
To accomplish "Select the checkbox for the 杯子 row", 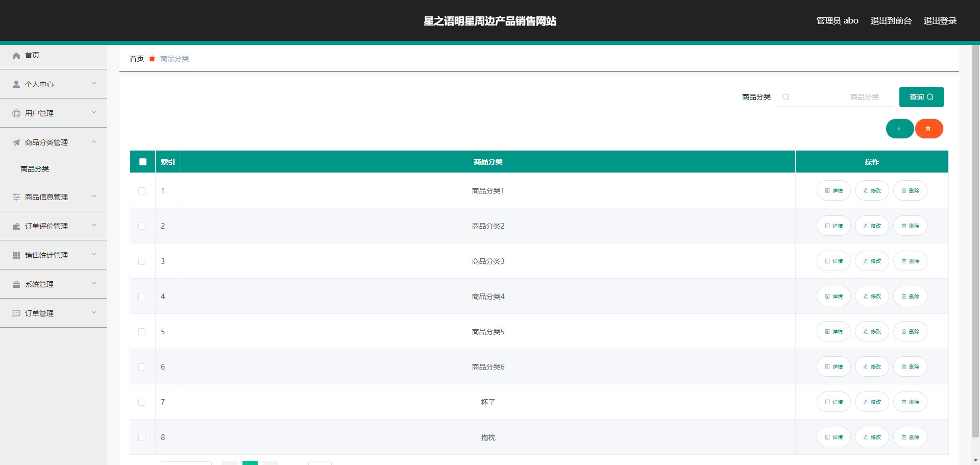I will coord(142,402).
